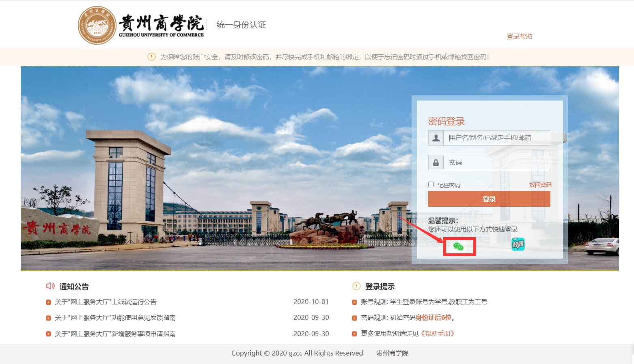The height and width of the screenshot is (364, 634).
Task: Open the 功能使用意见反馈指南 notice
Action: tap(115, 318)
